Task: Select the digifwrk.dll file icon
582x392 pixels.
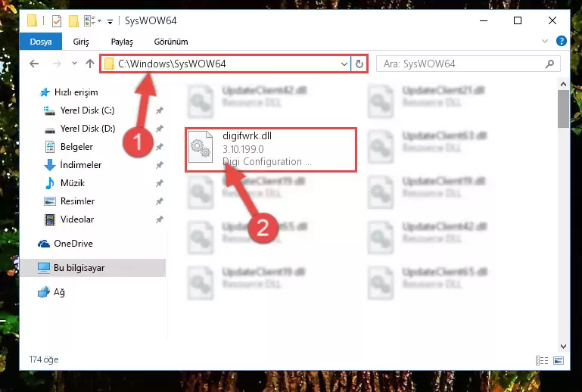Action: coord(201,147)
